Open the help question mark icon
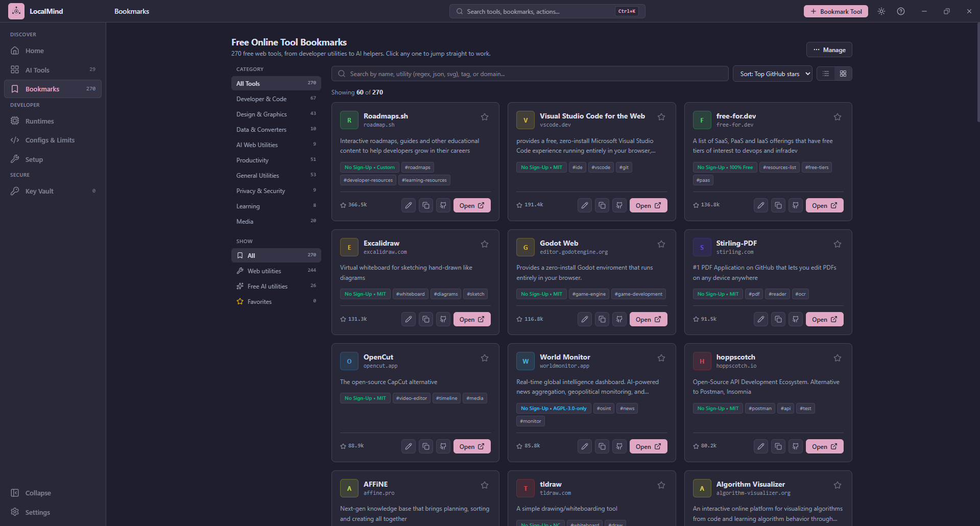The height and width of the screenshot is (526, 980). 901,11
